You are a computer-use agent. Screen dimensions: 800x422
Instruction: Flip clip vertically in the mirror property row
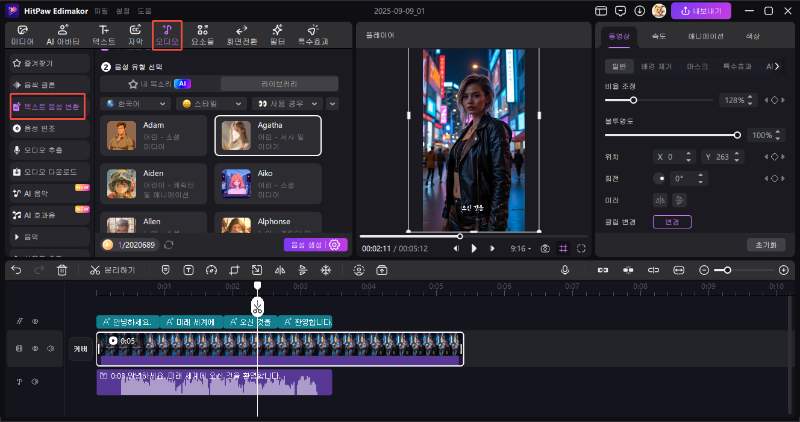tap(679, 201)
